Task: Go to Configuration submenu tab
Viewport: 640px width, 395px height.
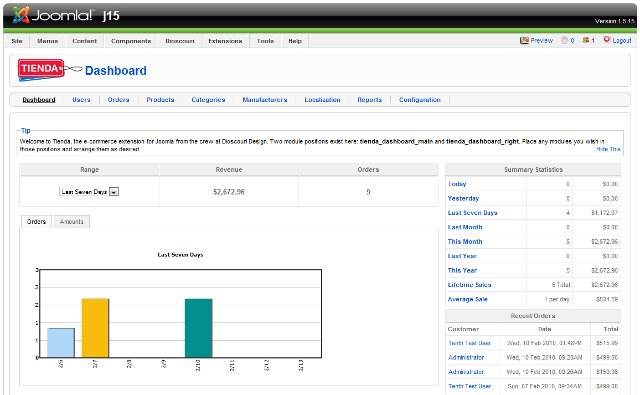Action: [x=420, y=100]
